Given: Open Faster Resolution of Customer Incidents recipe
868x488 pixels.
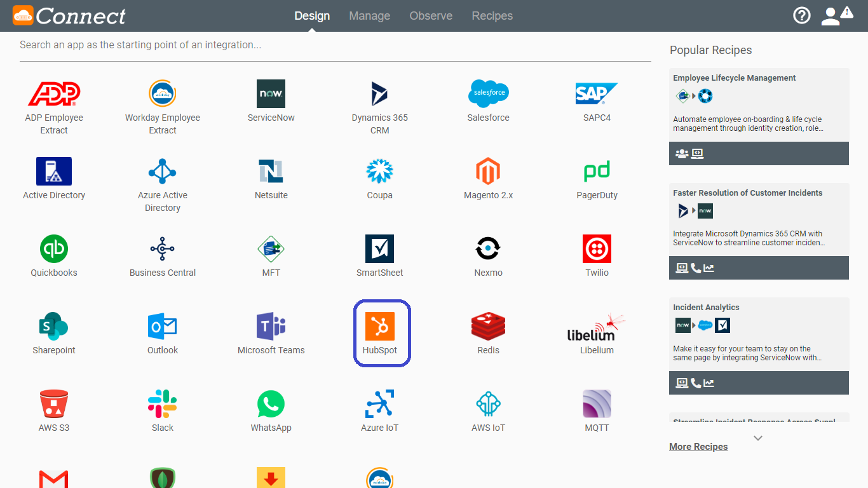Looking at the screenshot, I should click(x=759, y=231).
